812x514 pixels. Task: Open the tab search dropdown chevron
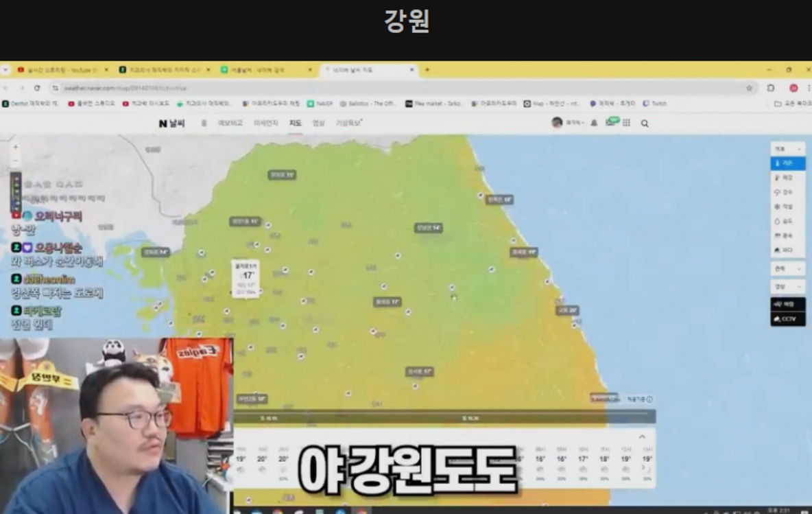5,69
